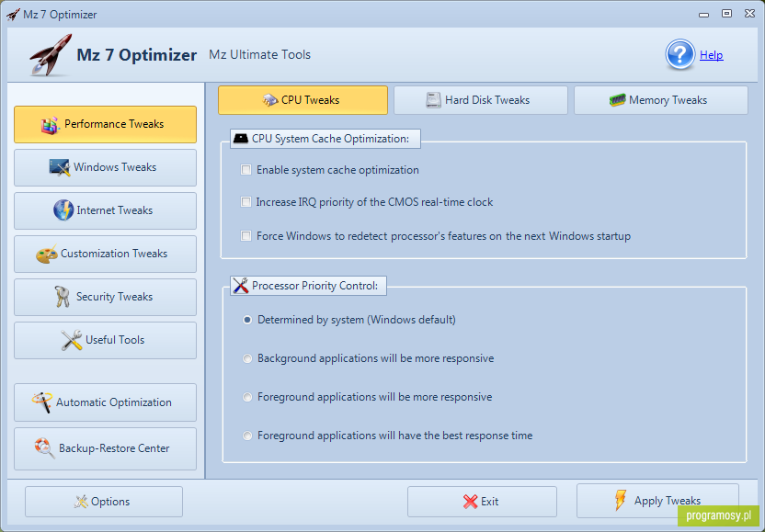Open the Options button
The height and width of the screenshot is (532, 765).
[x=104, y=502]
